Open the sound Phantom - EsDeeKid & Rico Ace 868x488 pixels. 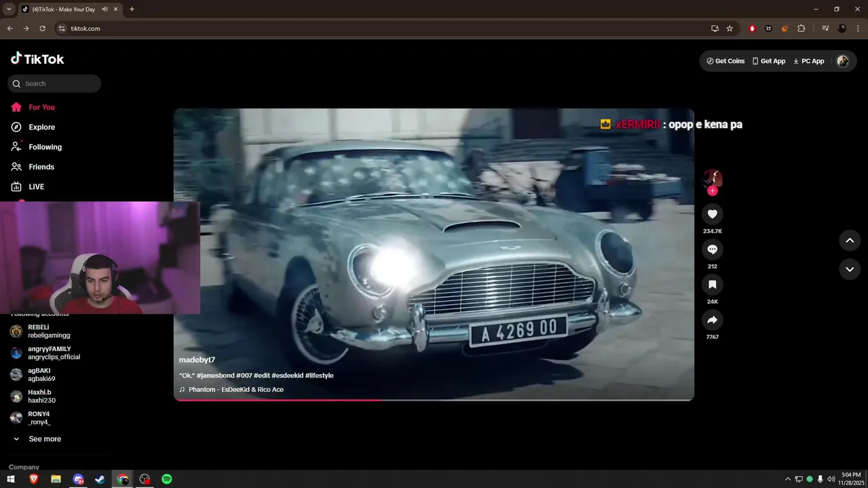(231, 390)
